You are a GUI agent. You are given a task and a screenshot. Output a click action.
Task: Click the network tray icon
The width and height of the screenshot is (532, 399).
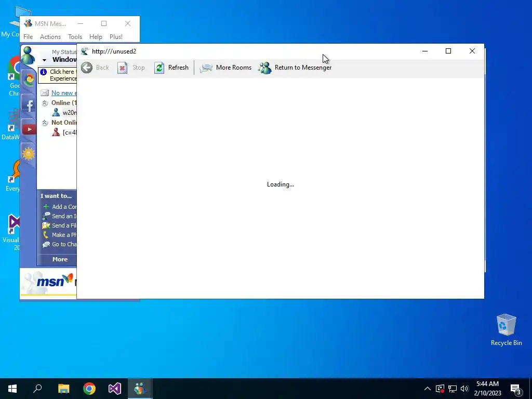[453, 389]
